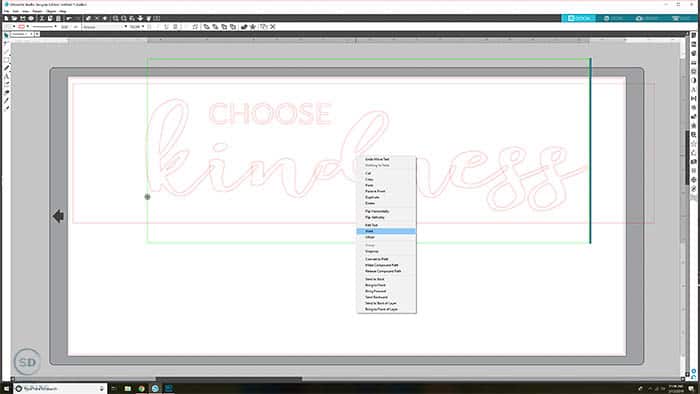Viewport: 700px width, 394px height.
Task: Click the left arrow on cutting mat
Action: pos(58,216)
